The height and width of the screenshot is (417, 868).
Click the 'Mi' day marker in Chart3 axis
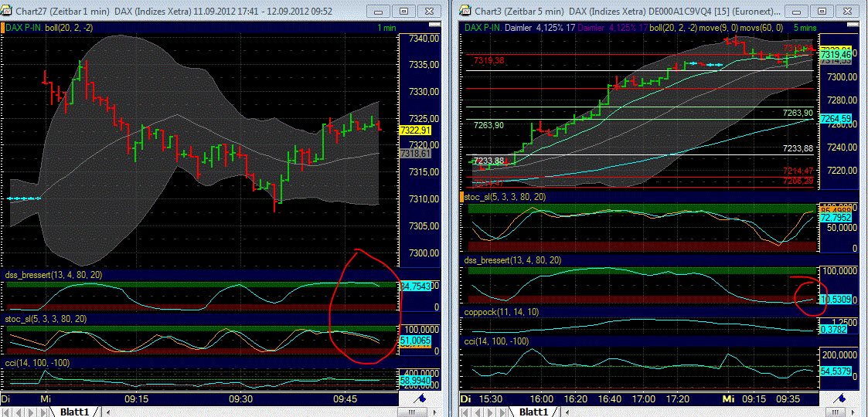[x=729, y=398]
